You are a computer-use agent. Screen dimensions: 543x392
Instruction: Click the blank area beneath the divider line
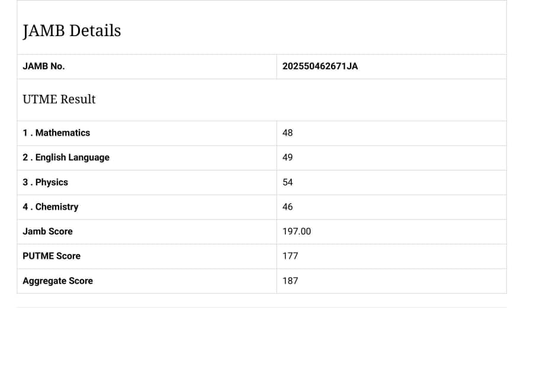point(262,349)
